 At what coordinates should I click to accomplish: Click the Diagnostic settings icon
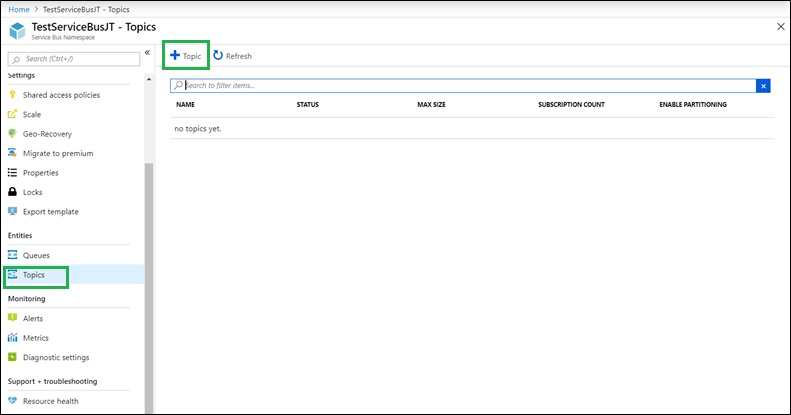click(x=13, y=357)
